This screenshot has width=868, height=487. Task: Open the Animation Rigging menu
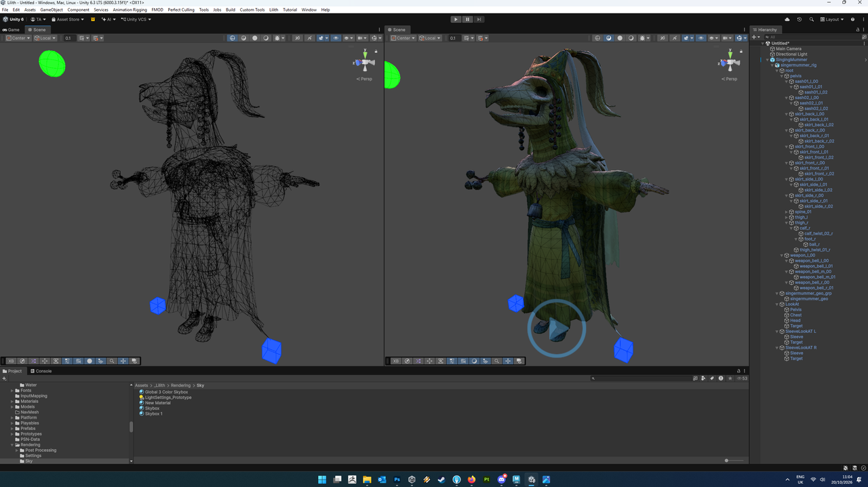coord(130,10)
